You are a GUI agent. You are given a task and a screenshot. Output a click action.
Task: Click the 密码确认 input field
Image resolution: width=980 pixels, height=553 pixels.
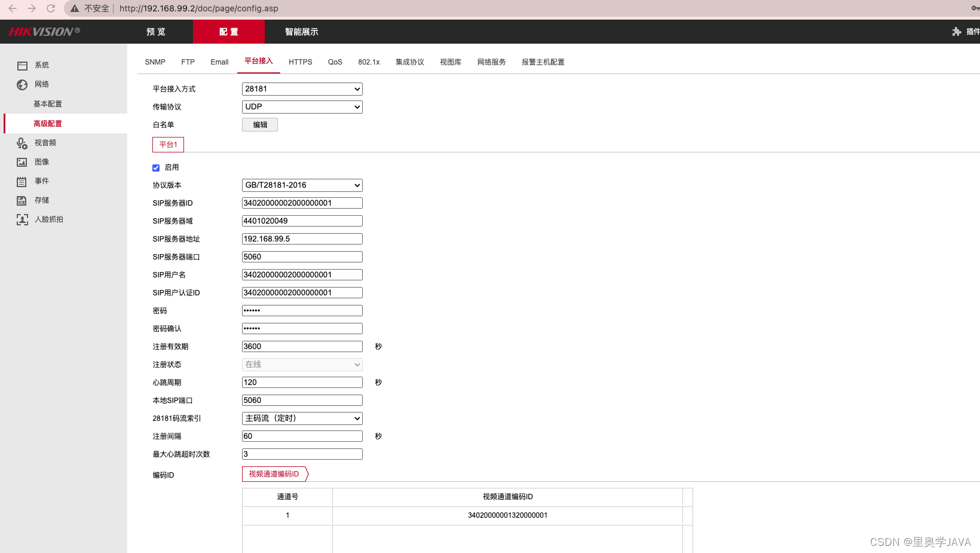tap(302, 329)
